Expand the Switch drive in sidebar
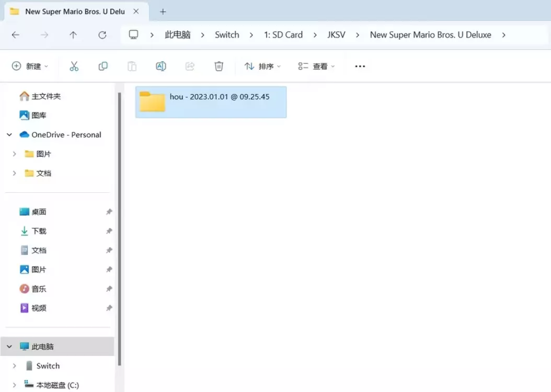The width and height of the screenshot is (551, 392). [15, 365]
